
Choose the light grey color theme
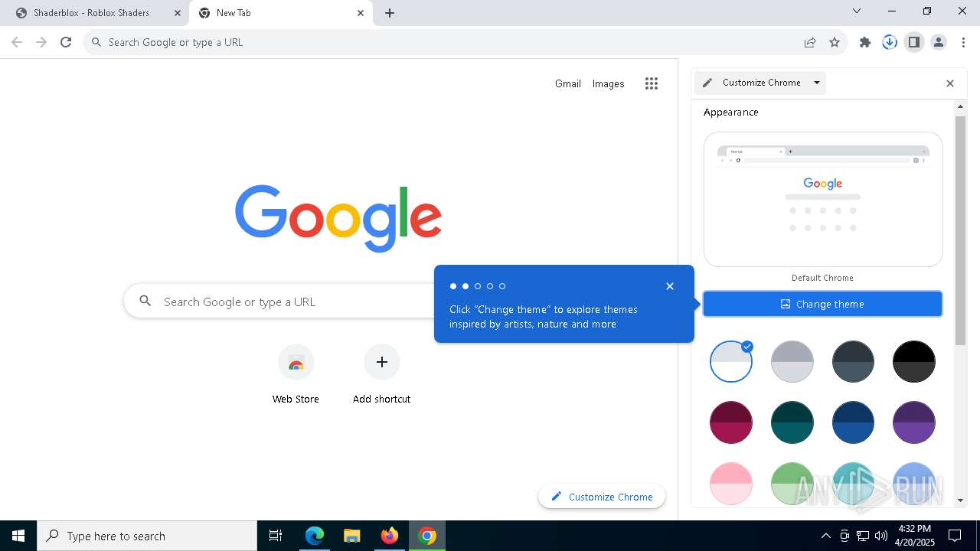[x=792, y=361]
